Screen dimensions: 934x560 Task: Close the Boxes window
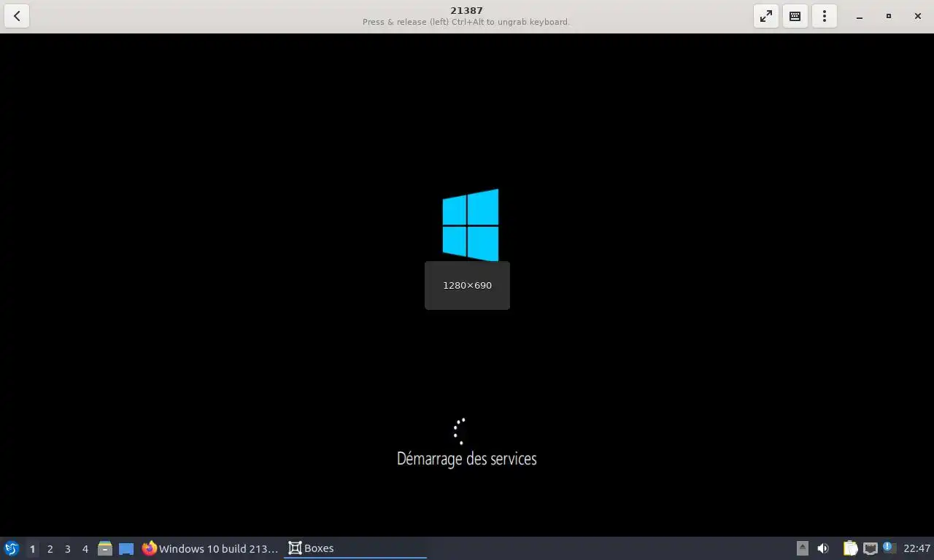tap(918, 16)
